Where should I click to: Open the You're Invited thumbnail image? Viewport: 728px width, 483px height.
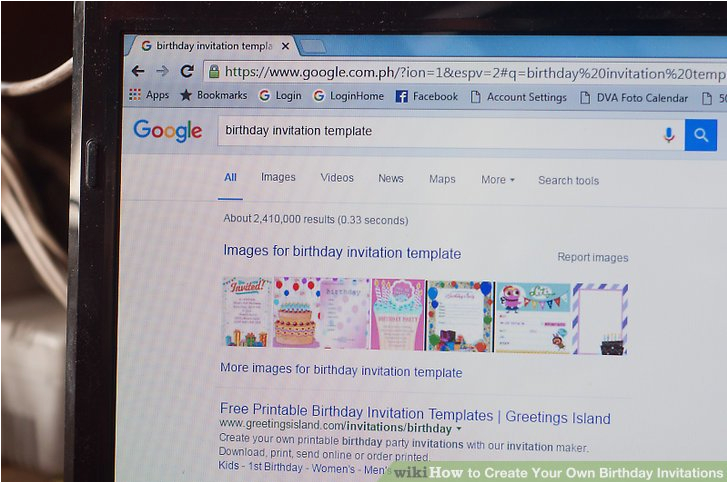tap(247, 313)
